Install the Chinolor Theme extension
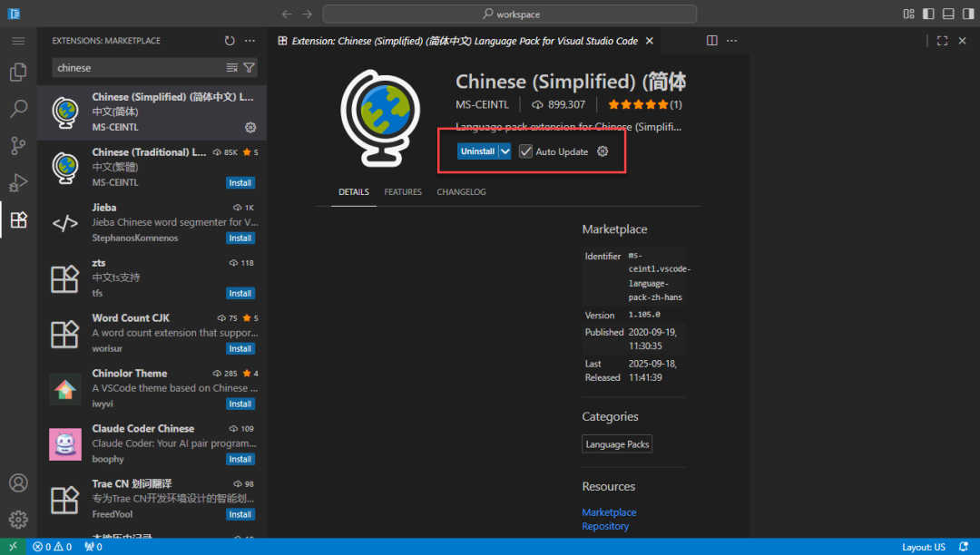The height and width of the screenshot is (555, 980). pyautogui.click(x=240, y=404)
